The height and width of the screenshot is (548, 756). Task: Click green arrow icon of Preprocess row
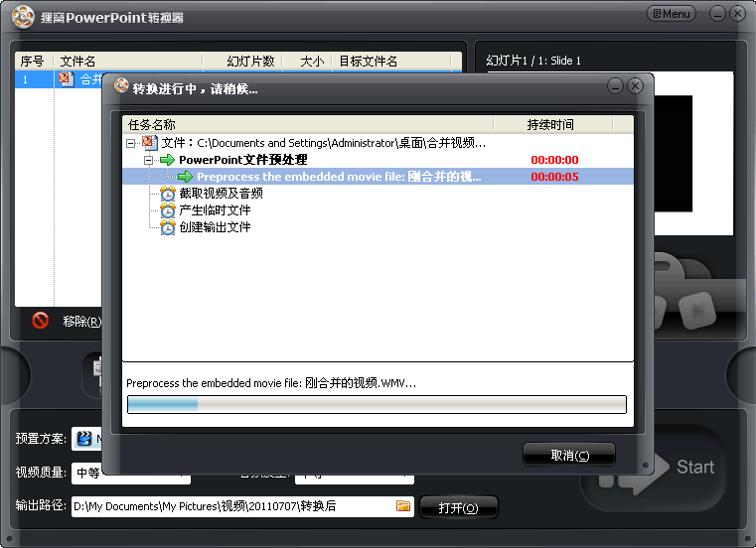(185, 177)
